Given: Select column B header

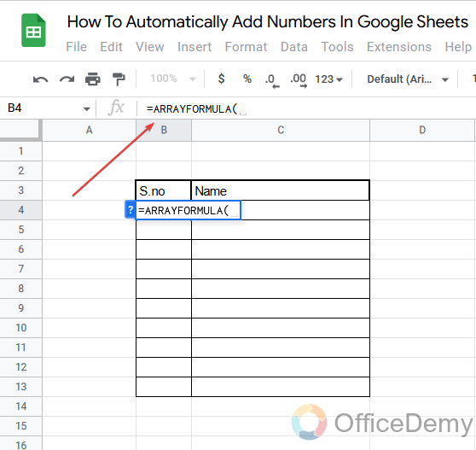Looking at the screenshot, I should tap(164, 130).
